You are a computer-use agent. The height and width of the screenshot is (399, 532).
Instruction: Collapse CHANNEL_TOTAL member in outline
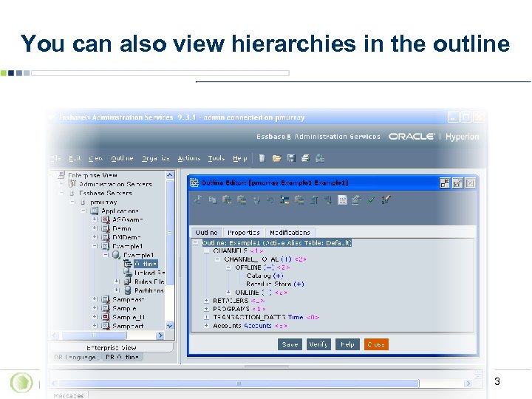[217, 259]
